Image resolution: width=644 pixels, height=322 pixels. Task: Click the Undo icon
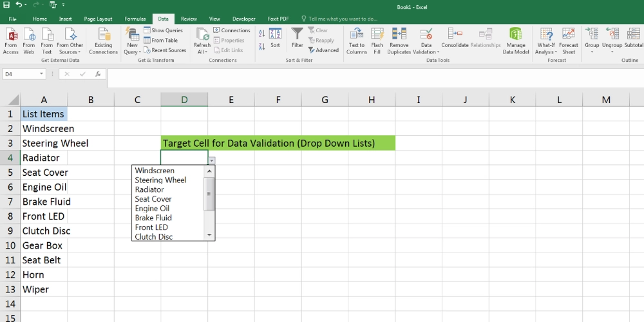pos(19,5)
